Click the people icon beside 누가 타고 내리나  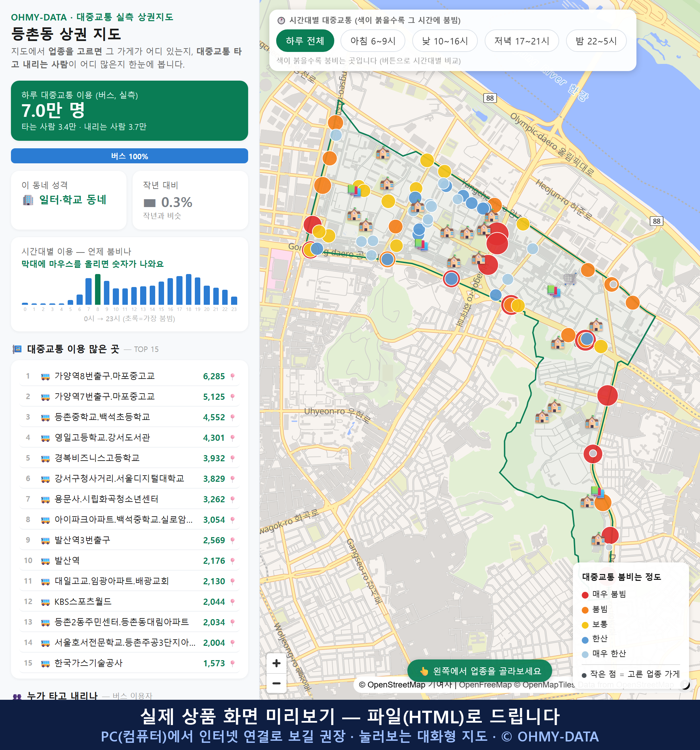[x=17, y=696]
